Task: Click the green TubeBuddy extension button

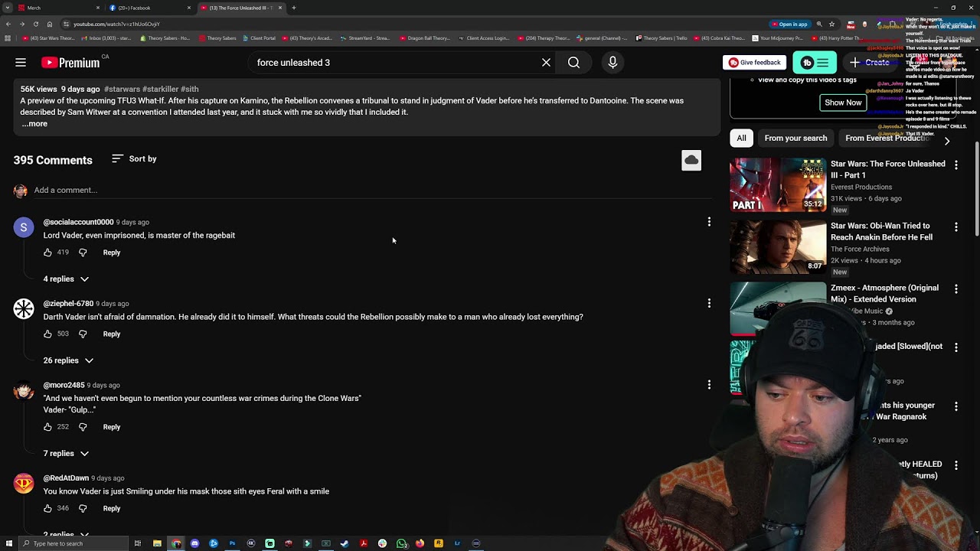Action: [x=814, y=63]
